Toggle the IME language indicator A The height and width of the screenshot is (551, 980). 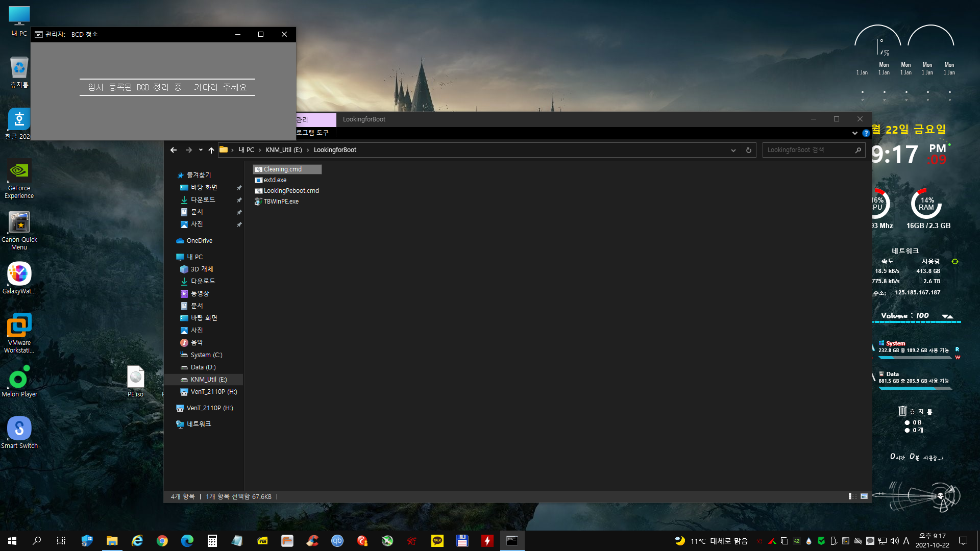point(906,541)
